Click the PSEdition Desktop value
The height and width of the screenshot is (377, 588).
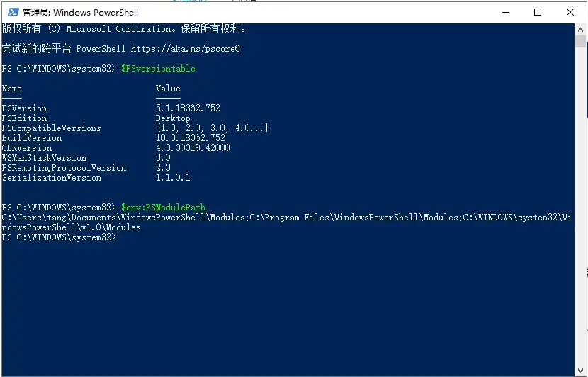(173, 118)
